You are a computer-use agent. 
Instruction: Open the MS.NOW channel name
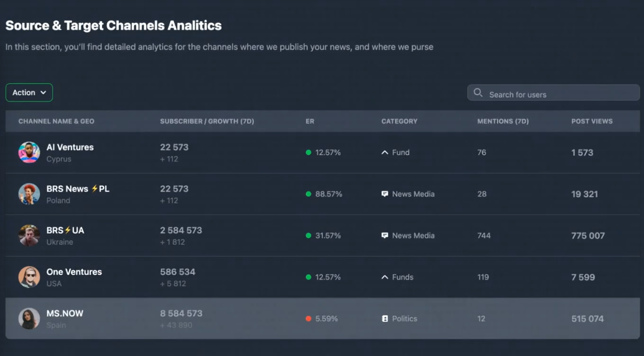click(65, 313)
